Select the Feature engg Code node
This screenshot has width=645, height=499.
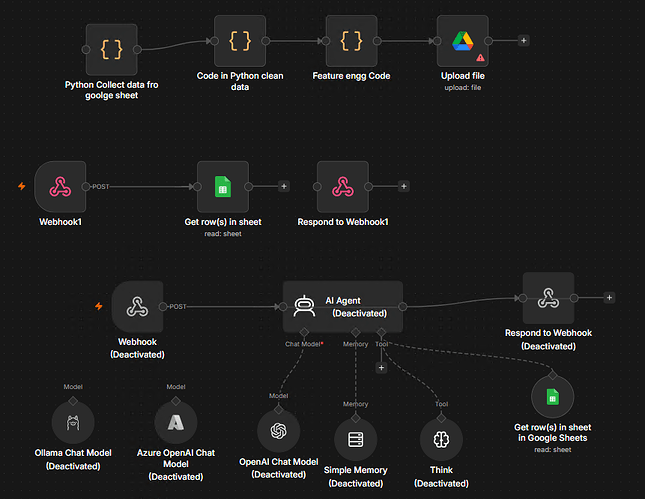(351, 41)
